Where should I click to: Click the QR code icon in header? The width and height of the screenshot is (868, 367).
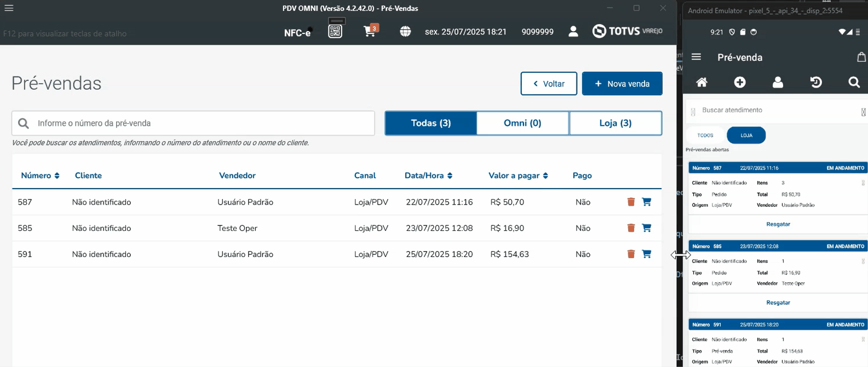(x=335, y=31)
